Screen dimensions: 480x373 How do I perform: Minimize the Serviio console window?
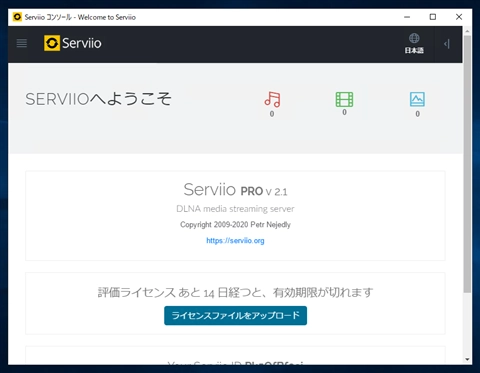(407, 17)
